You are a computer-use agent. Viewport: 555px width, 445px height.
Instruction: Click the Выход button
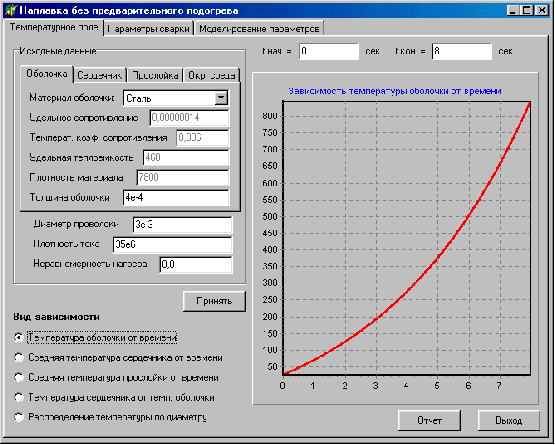(x=509, y=420)
